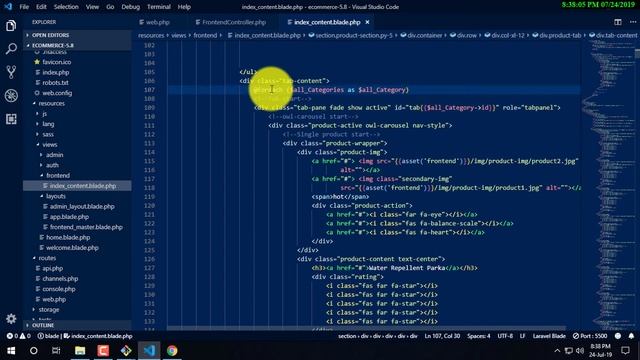Click the feedback smiley in status bar
640x360 pixels.
(618, 336)
